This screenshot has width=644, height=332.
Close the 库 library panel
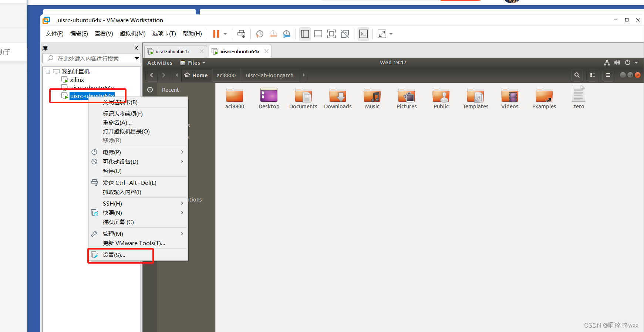pos(136,48)
